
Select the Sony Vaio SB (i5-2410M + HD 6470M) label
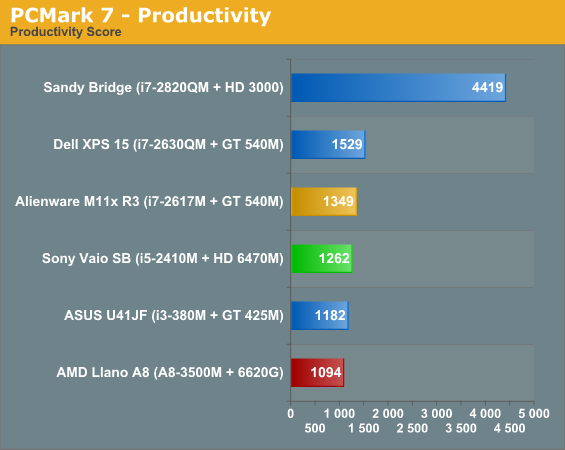(163, 258)
